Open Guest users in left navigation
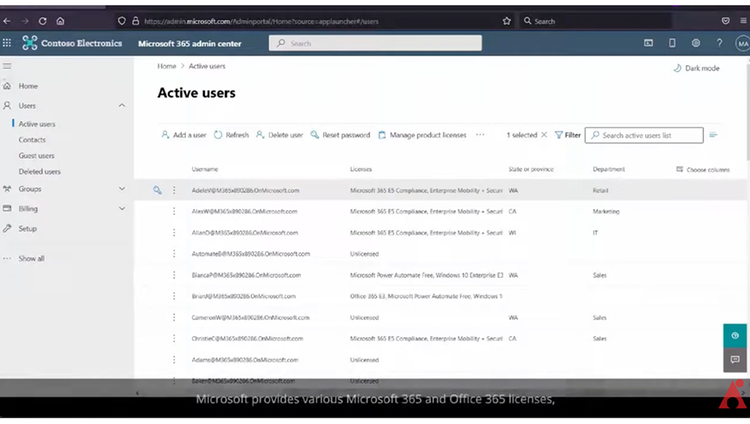750x424 pixels. click(36, 156)
